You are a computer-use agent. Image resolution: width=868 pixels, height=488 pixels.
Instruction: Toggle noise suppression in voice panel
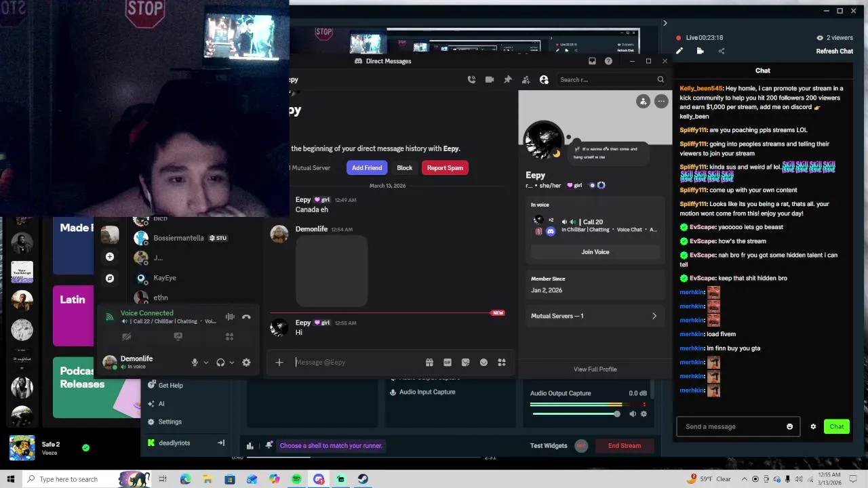click(230, 317)
